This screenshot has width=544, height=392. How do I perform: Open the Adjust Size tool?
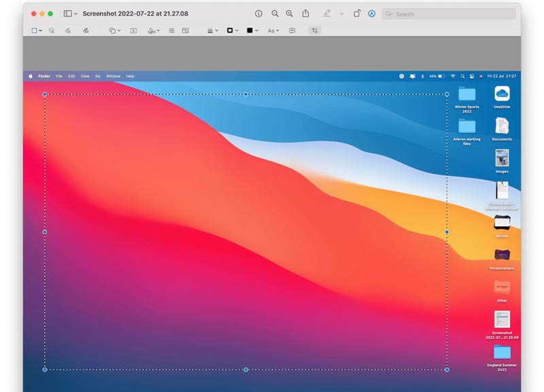pos(186,31)
